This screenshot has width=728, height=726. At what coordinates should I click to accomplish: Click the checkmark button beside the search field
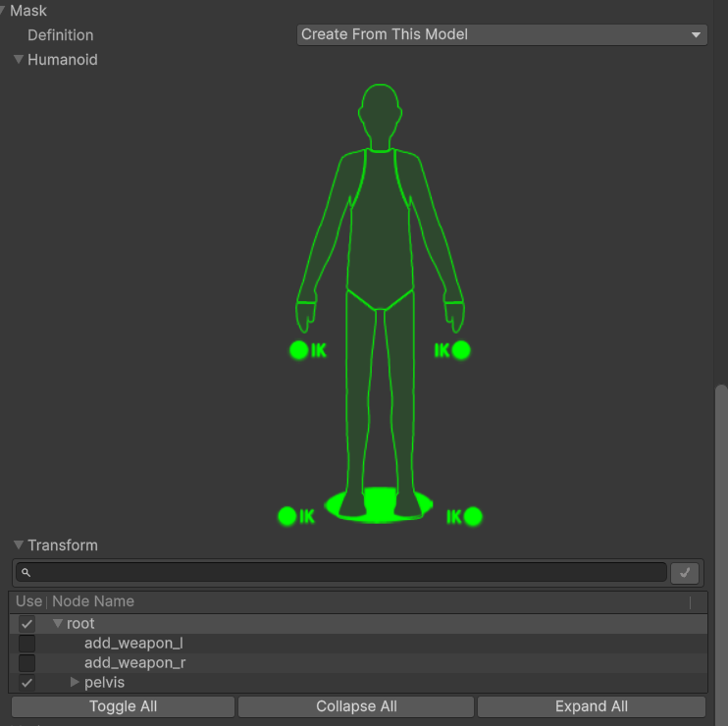685,573
